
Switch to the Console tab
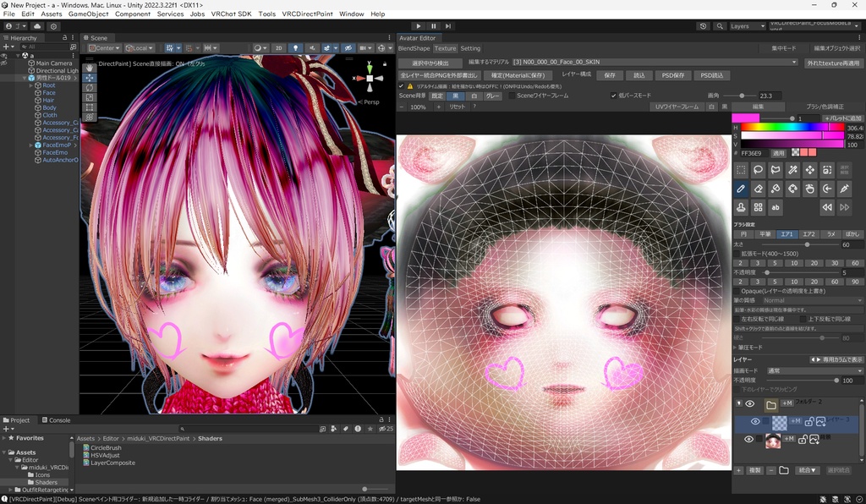pyautogui.click(x=56, y=420)
